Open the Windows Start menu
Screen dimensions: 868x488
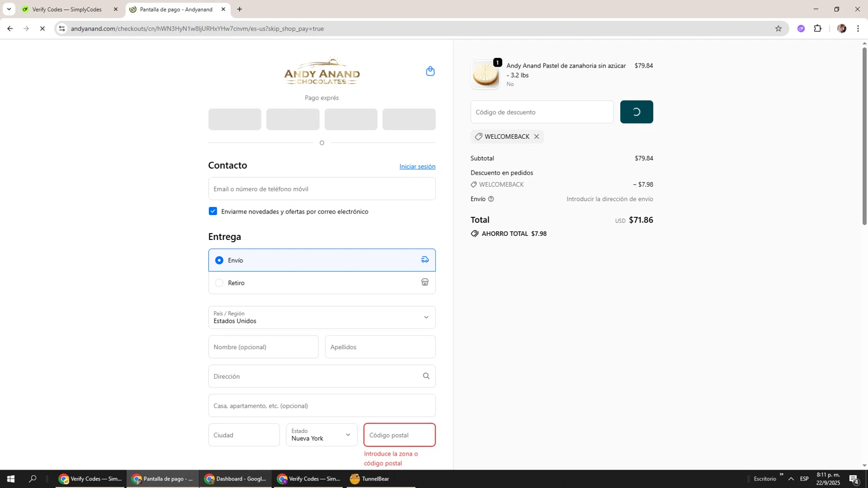[x=10, y=479]
